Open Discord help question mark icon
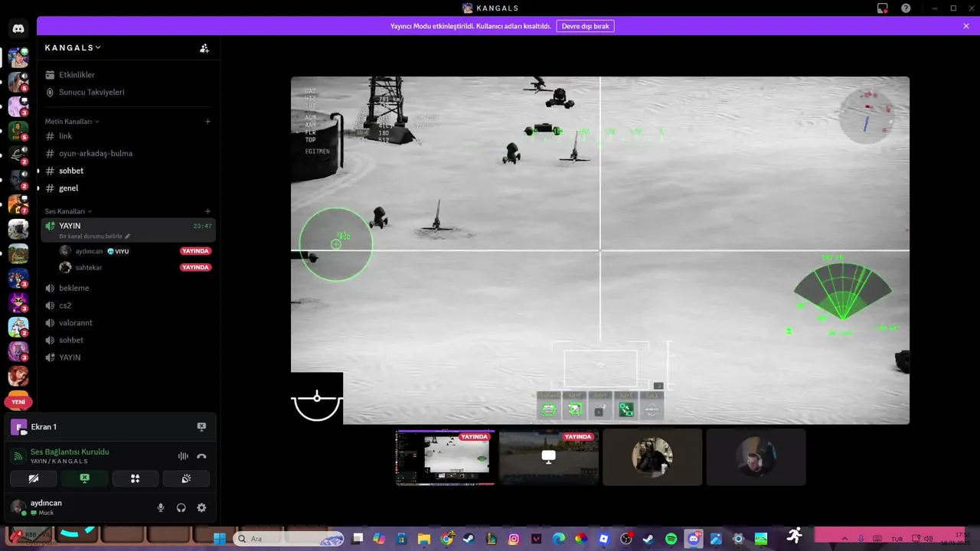 (x=906, y=8)
